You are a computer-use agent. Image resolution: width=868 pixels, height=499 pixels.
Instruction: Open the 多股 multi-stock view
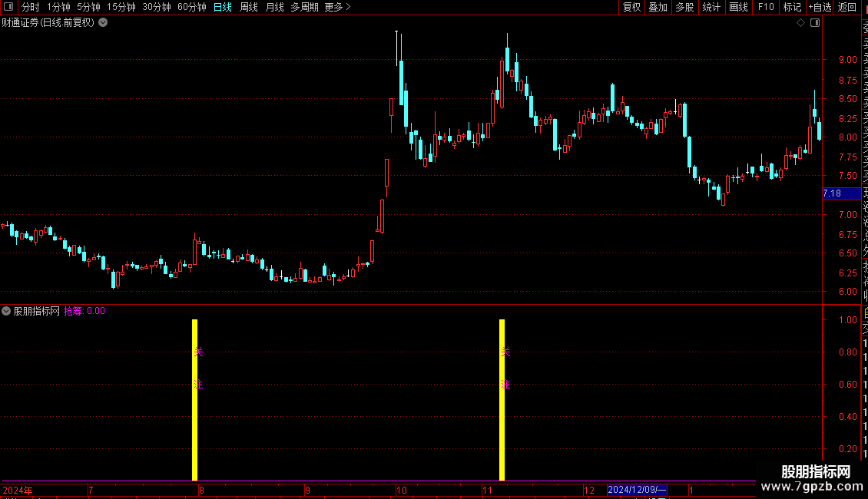684,7
